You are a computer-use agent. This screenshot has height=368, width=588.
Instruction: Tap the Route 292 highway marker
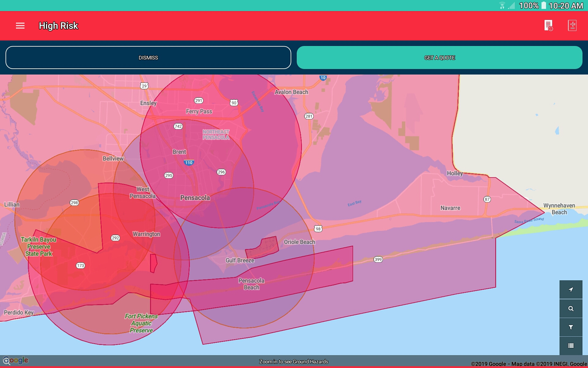pyautogui.click(x=115, y=238)
